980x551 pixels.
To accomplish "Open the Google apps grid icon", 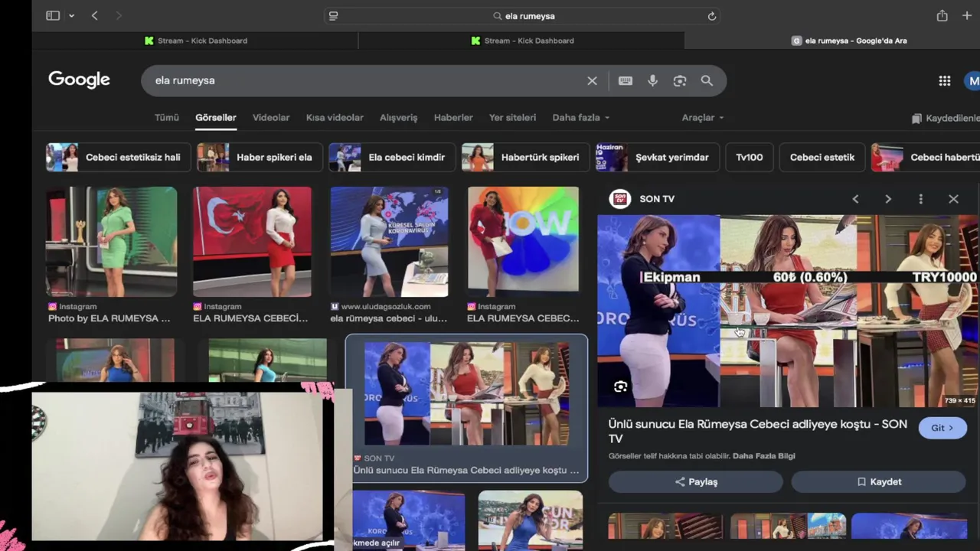I will coord(945,81).
